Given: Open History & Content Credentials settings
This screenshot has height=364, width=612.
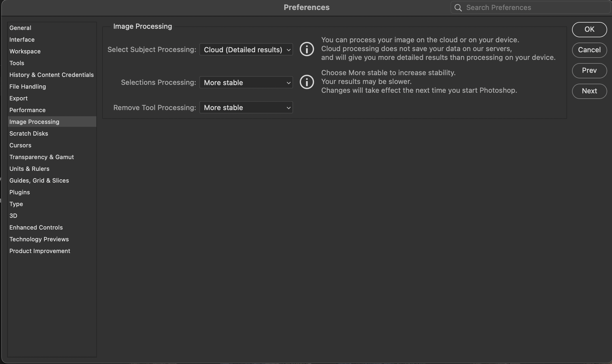Looking at the screenshot, I should pyautogui.click(x=51, y=75).
